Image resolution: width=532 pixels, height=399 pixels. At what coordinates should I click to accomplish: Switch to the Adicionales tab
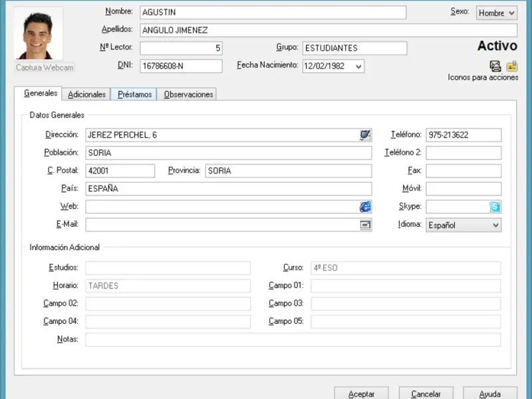pyautogui.click(x=86, y=94)
